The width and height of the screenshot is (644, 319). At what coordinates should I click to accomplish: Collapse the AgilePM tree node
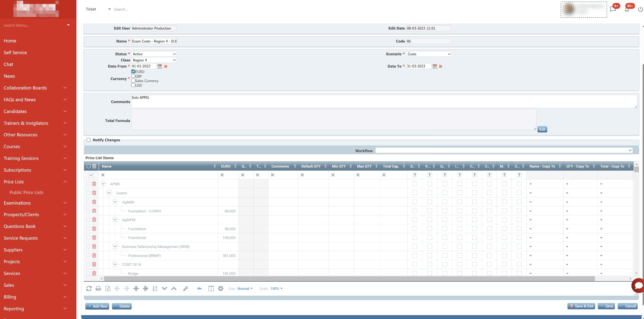[115, 220]
